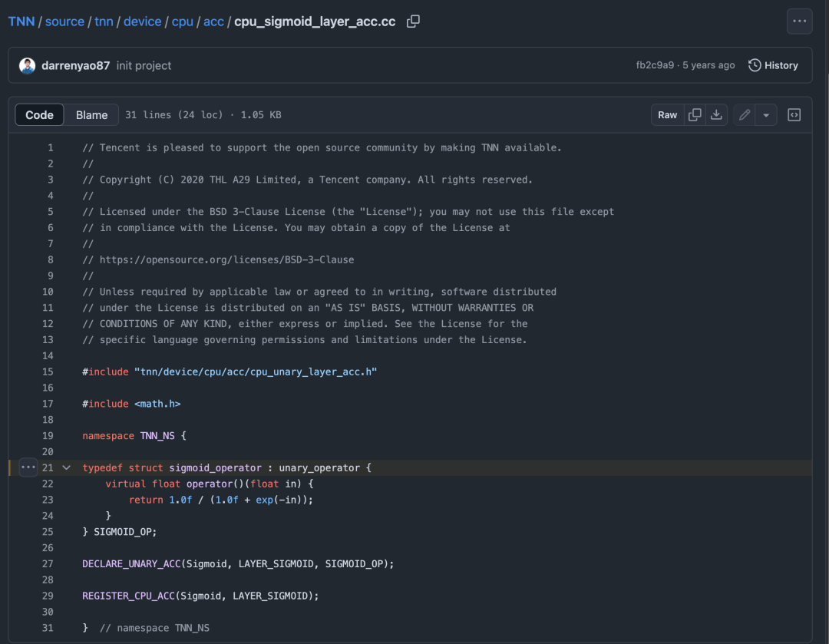Click the DECLARE_UNARY_ACC macro
Screen dimensions: 829x644
[x=131, y=563]
